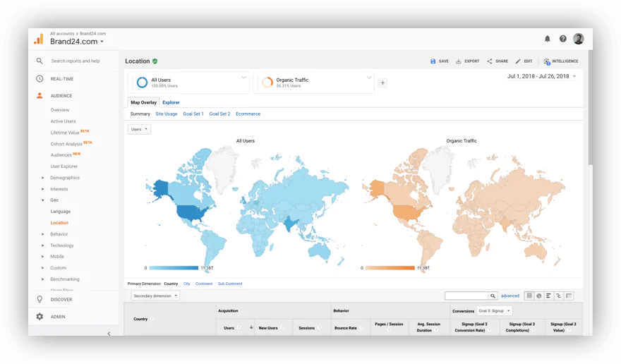
Task: Open the Brand24.com account dropdown
Action: [77, 41]
